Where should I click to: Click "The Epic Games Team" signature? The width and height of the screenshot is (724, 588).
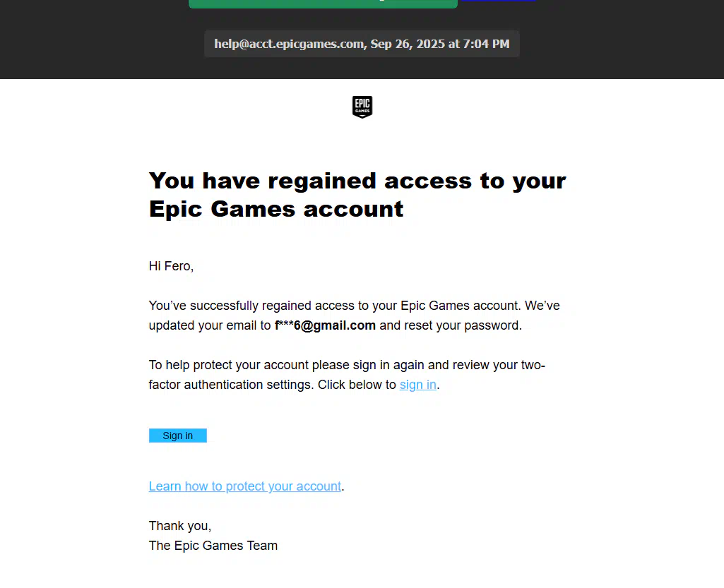point(213,546)
